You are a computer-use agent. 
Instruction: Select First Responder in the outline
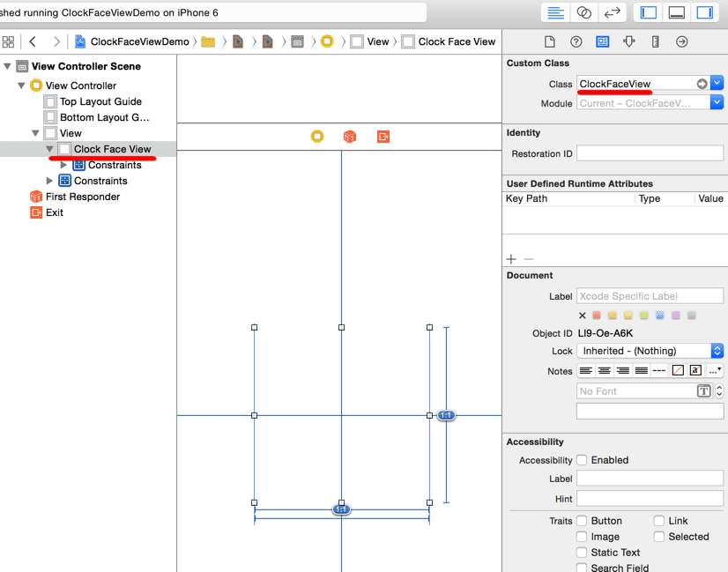tap(82, 197)
